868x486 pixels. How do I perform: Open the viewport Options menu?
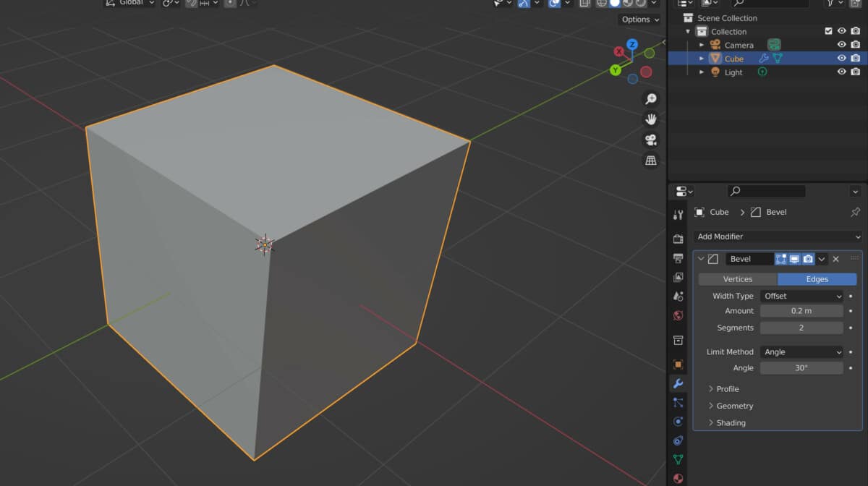click(x=637, y=20)
